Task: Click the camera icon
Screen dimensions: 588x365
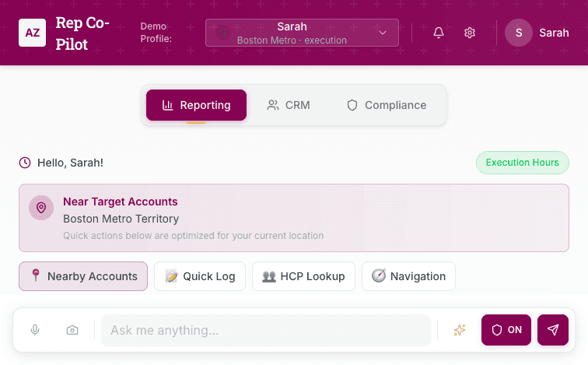Action: tap(72, 330)
